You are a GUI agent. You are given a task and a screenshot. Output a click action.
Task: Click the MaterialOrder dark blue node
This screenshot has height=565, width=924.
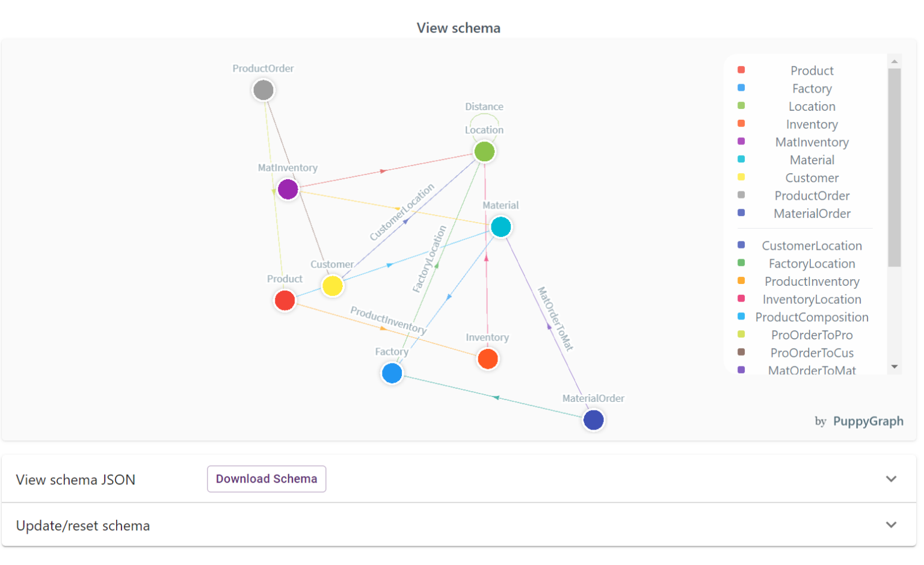tap(593, 420)
